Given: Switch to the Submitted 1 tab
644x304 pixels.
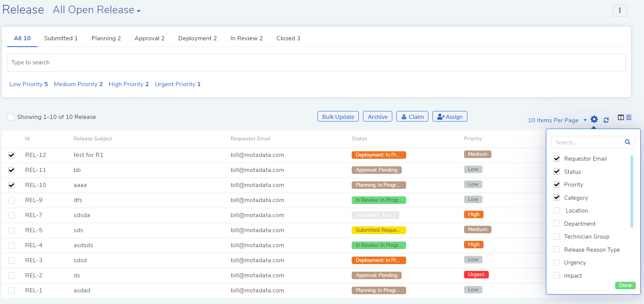Looking at the screenshot, I should (x=61, y=38).
